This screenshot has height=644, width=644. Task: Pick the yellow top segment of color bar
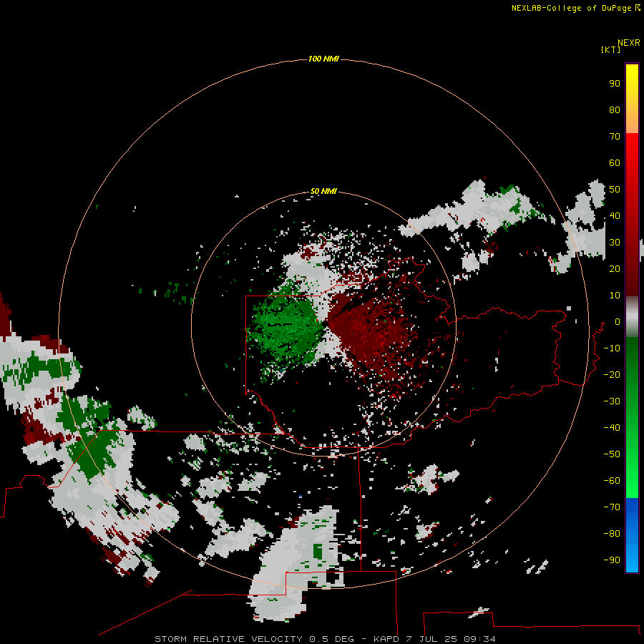tap(632, 99)
